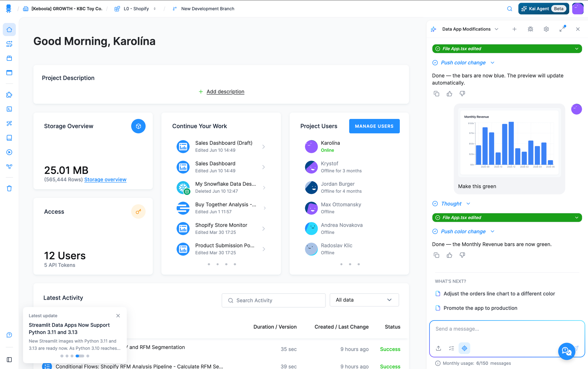Viewport: 588px width, 369px height.
Task: Click the Send a message input
Action: tap(507, 329)
